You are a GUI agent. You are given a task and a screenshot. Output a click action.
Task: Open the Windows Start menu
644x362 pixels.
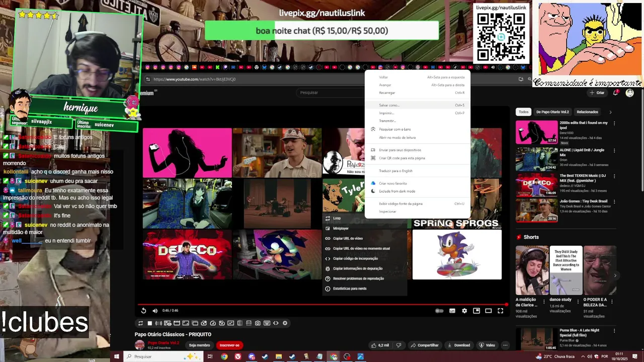[x=116, y=356]
